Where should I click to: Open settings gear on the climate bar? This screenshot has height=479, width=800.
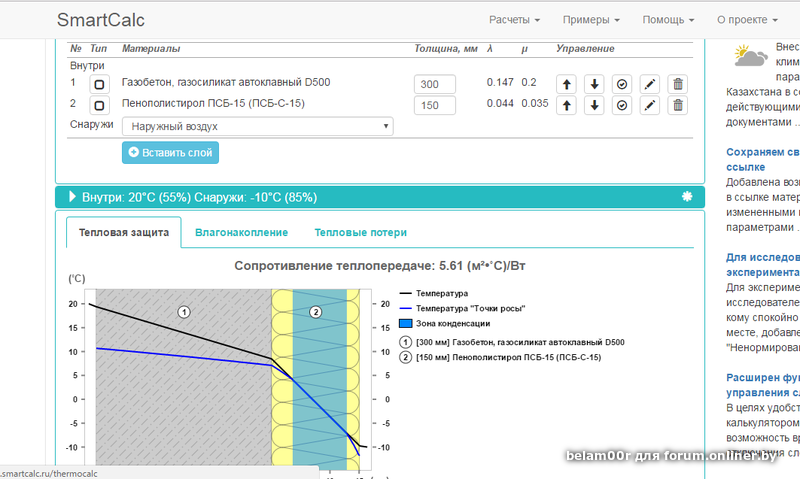click(687, 197)
